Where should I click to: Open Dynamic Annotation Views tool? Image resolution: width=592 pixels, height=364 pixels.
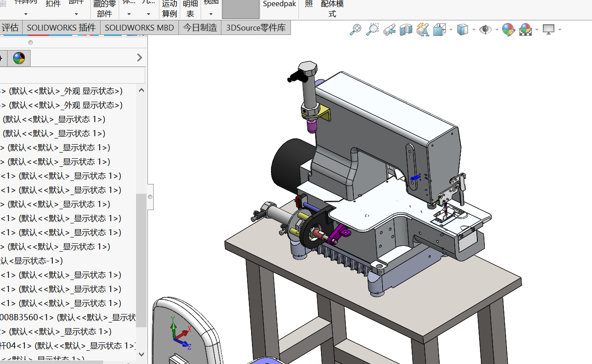tap(423, 30)
